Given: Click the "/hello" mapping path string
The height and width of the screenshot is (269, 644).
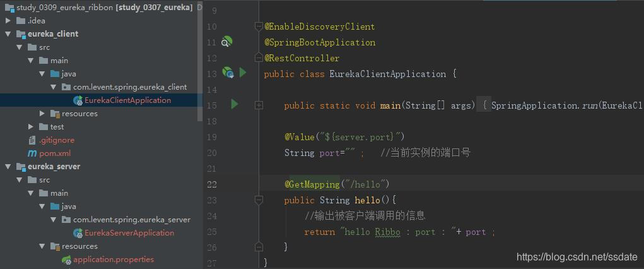Looking at the screenshot, I should [365, 184].
